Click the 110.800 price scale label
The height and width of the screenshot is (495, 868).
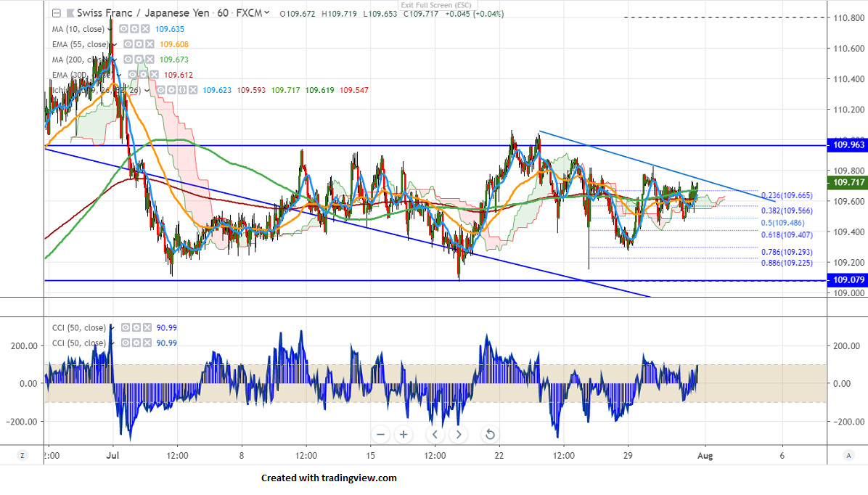pos(848,17)
